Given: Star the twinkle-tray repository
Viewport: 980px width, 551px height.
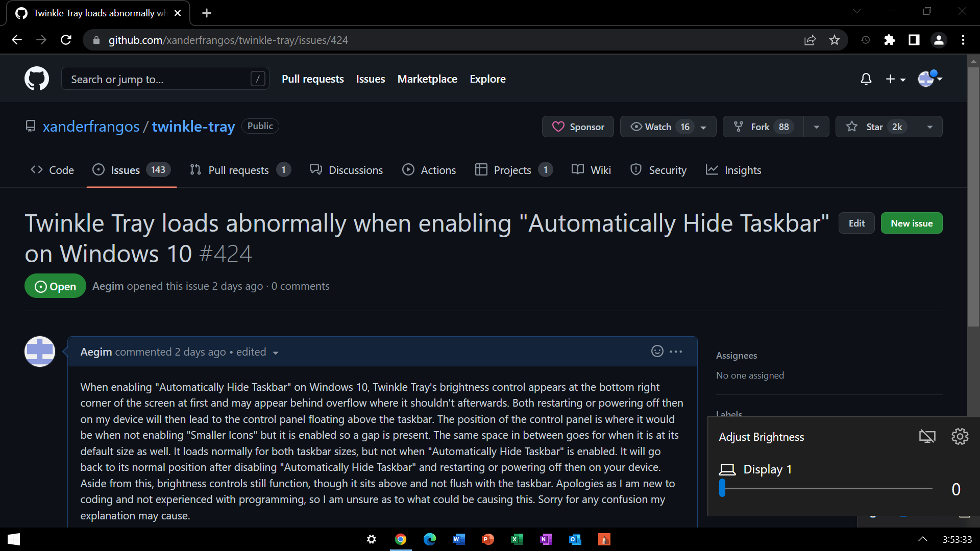Looking at the screenshot, I should (874, 127).
